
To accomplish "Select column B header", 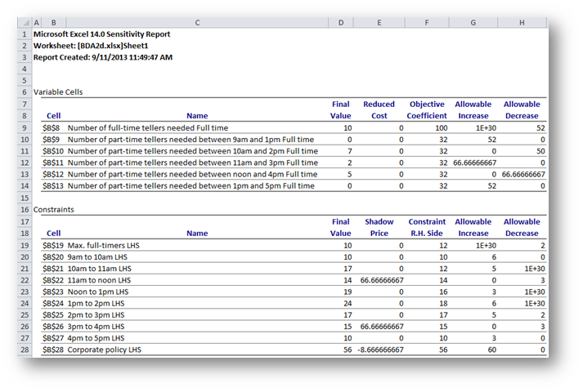I will pyautogui.click(x=53, y=23).
